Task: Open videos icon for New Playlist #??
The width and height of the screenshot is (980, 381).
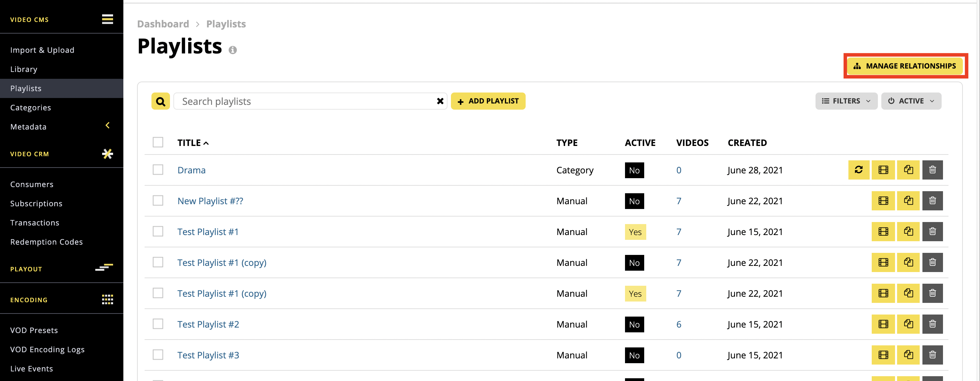Action: point(883,200)
